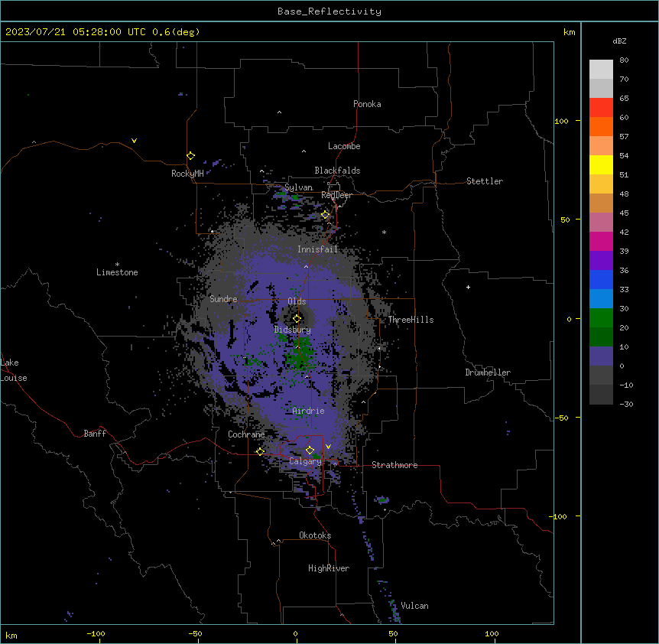The height and width of the screenshot is (644, 659).
Task: Click the dBZ legend heading
Action: [619, 41]
